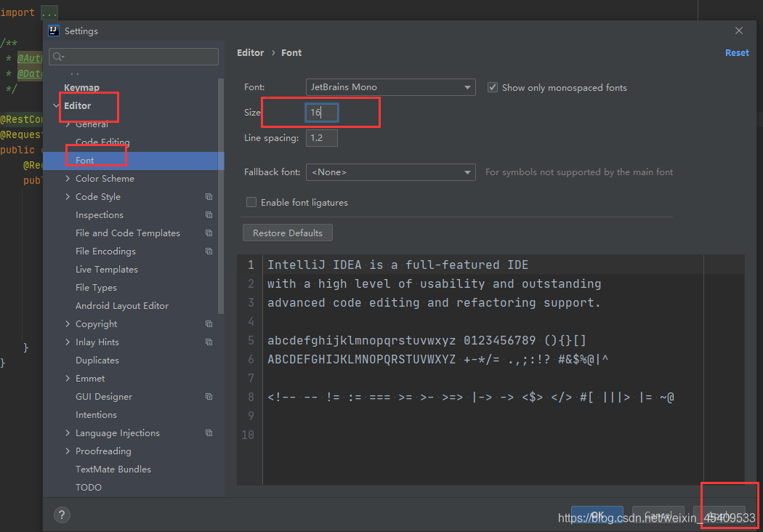The image size is (763, 532).
Task: Collapse the Editor tree node
Action: [57, 105]
